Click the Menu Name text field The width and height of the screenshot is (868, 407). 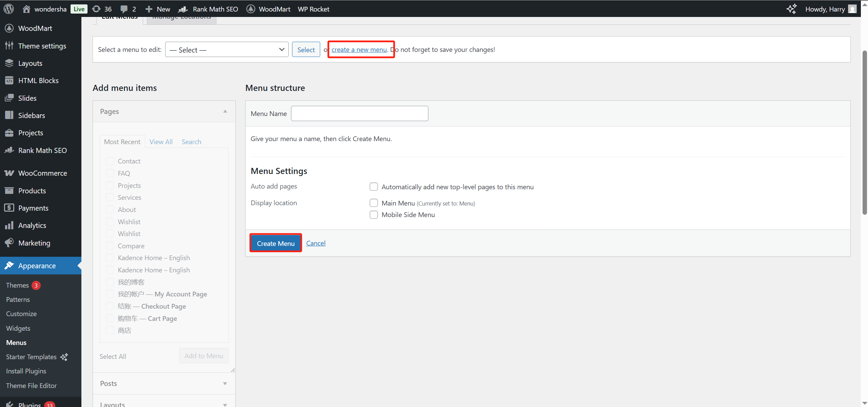359,114
